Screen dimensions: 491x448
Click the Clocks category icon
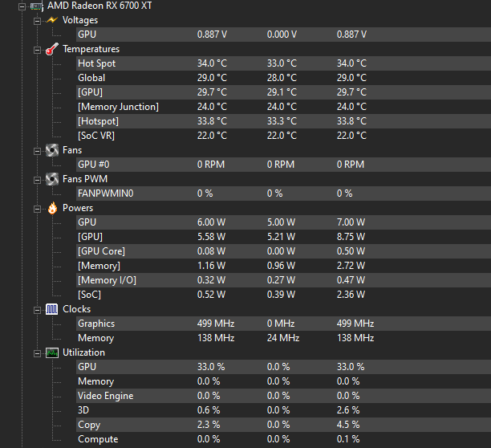coord(52,309)
